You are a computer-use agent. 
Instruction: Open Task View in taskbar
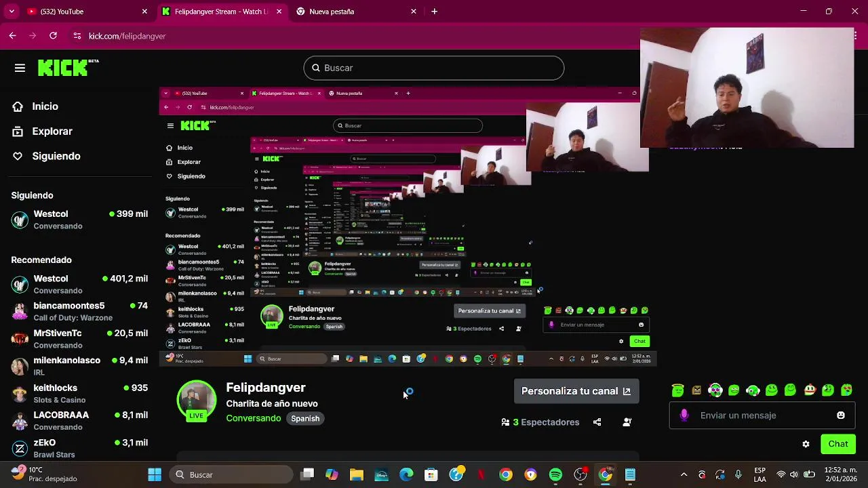(307, 474)
